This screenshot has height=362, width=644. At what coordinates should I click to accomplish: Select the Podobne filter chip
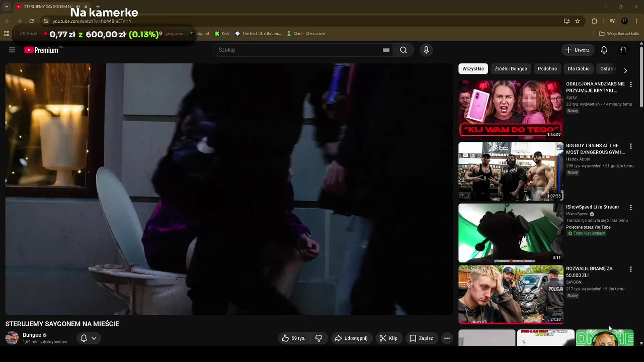547,69
